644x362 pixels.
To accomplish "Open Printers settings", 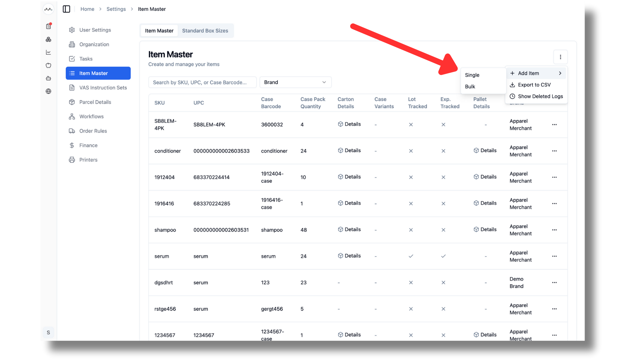I will coord(98,160).
